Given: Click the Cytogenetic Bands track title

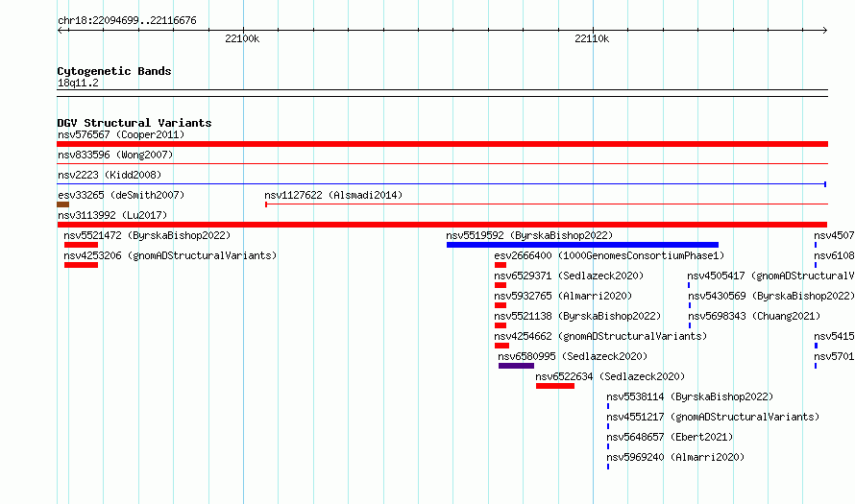Looking at the screenshot, I should tap(114, 71).
